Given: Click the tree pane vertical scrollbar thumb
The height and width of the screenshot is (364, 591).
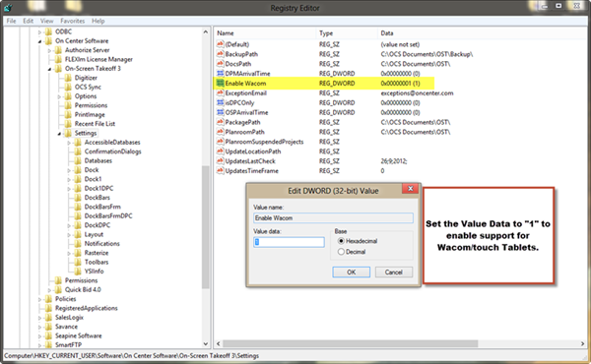Looking at the screenshot, I should point(206,227).
